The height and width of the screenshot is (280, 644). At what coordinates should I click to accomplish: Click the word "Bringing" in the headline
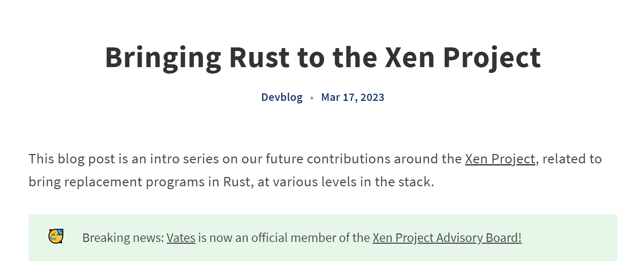tap(163, 58)
